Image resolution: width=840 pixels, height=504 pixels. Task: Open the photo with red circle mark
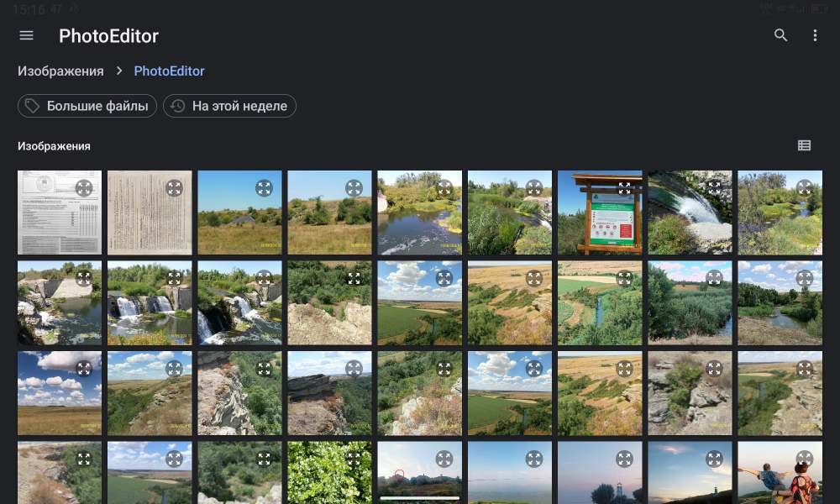(x=419, y=473)
